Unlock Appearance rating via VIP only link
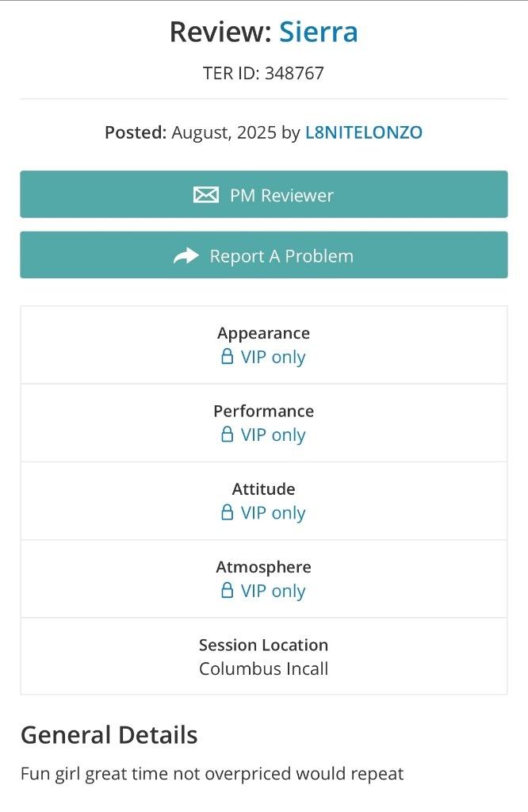The image size is (528, 812). (x=273, y=357)
